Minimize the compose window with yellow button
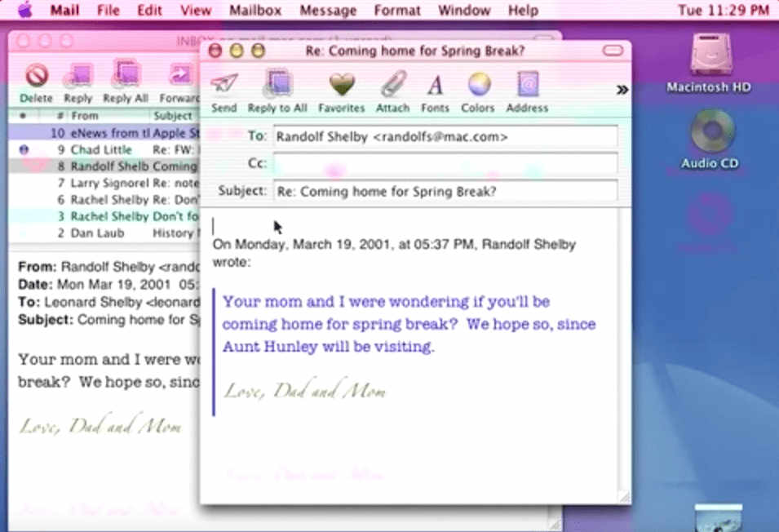This screenshot has width=779, height=532. click(237, 51)
